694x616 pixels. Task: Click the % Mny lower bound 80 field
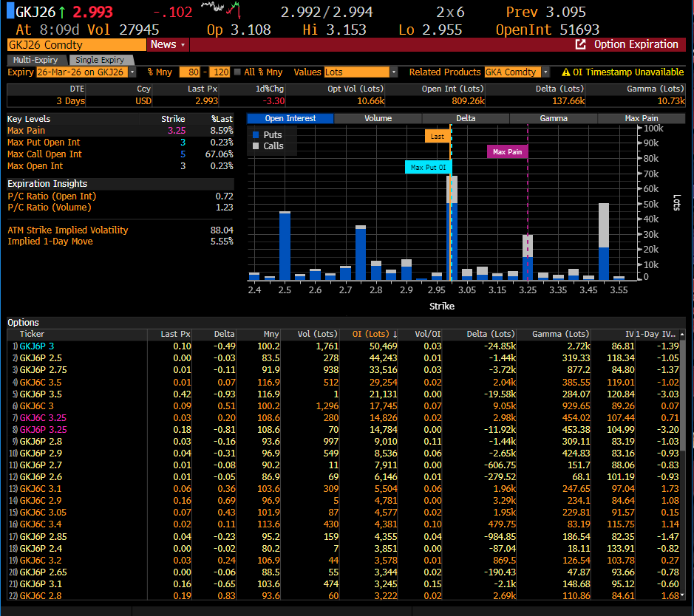189,72
